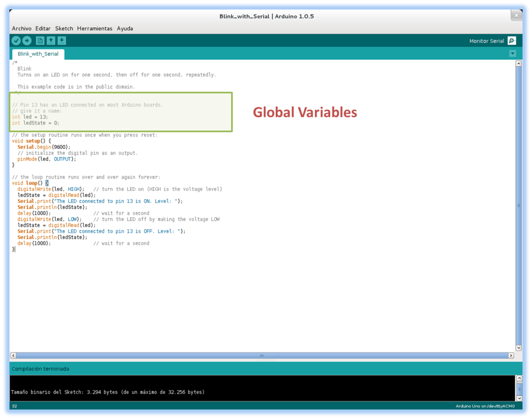Click the editor vertical scrollbar down arrow
Screen dimensions: 532x419
[519, 348]
